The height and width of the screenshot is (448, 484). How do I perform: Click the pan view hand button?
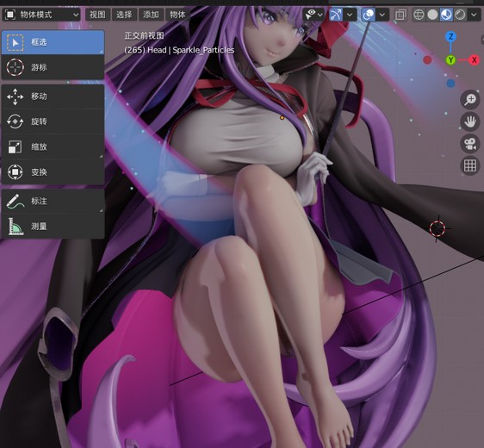[x=470, y=121]
